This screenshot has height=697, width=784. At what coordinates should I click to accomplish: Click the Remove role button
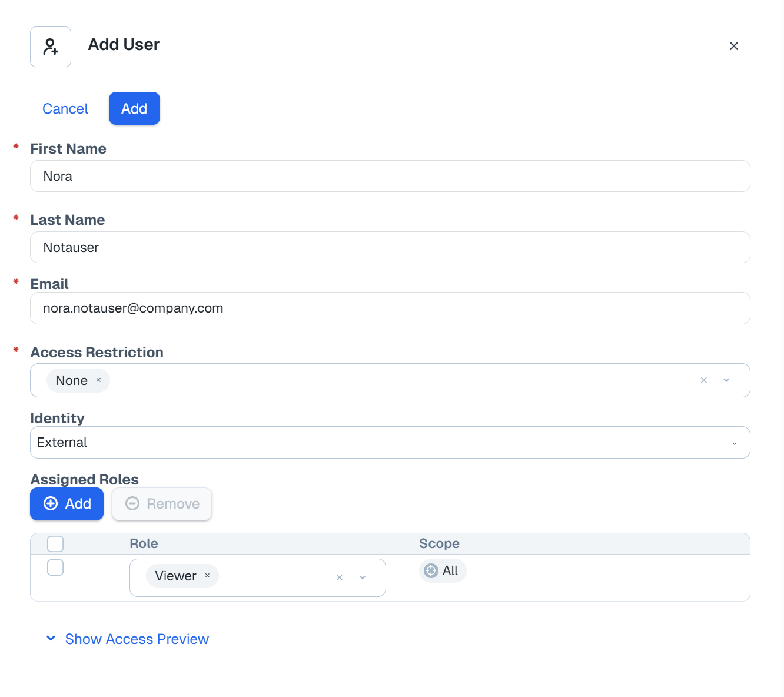tap(162, 504)
